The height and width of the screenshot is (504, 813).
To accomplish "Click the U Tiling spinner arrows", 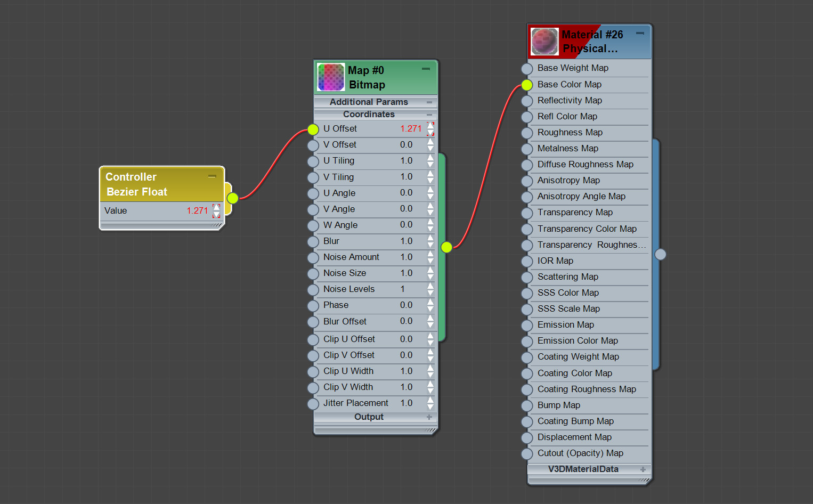I will point(430,160).
